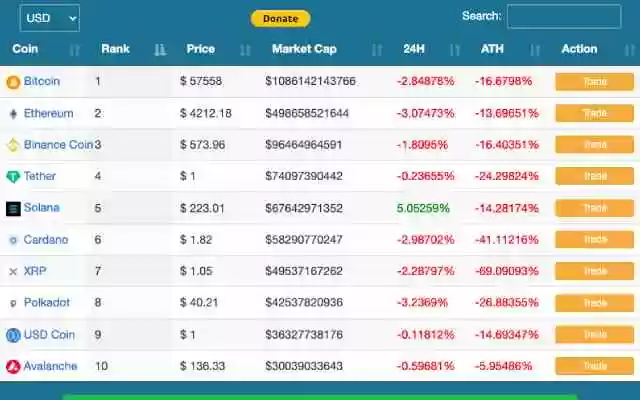Select Avalanche ATH value -5.95486%
Screen dimensions: 640x400
[x=503, y=366]
